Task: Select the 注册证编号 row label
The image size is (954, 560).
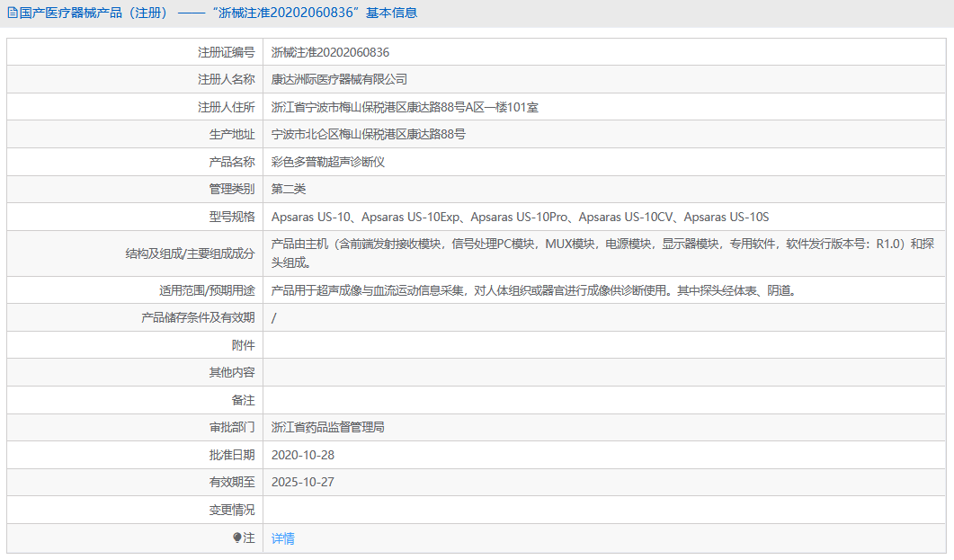Action: coord(227,51)
